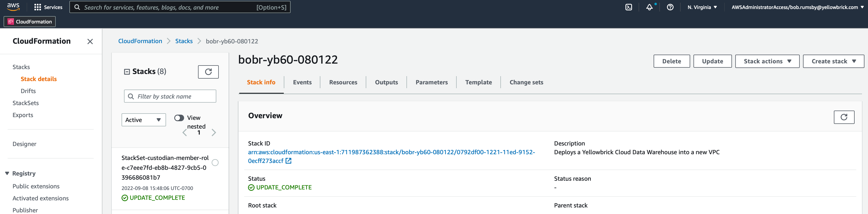Focus the AWS services search box
This screenshot has height=214, width=868.
pyautogui.click(x=180, y=7)
